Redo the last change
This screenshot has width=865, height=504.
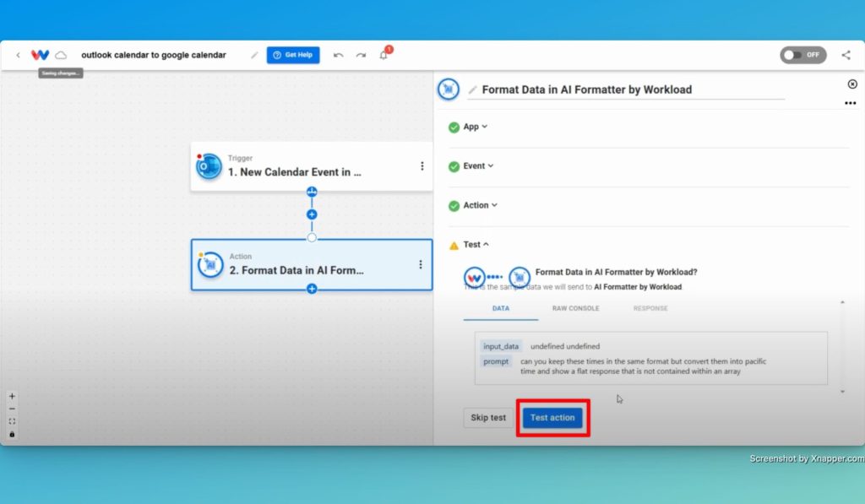coord(361,55)
